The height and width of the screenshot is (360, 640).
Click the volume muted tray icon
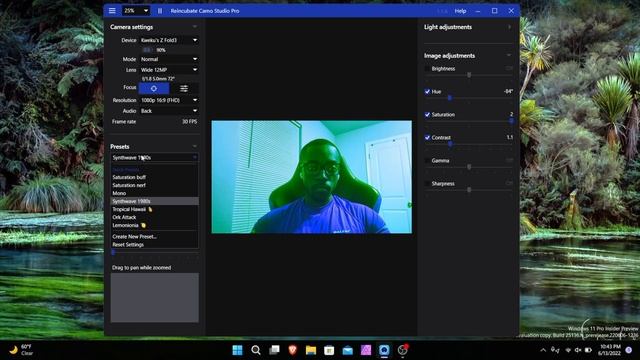[578, 350]
